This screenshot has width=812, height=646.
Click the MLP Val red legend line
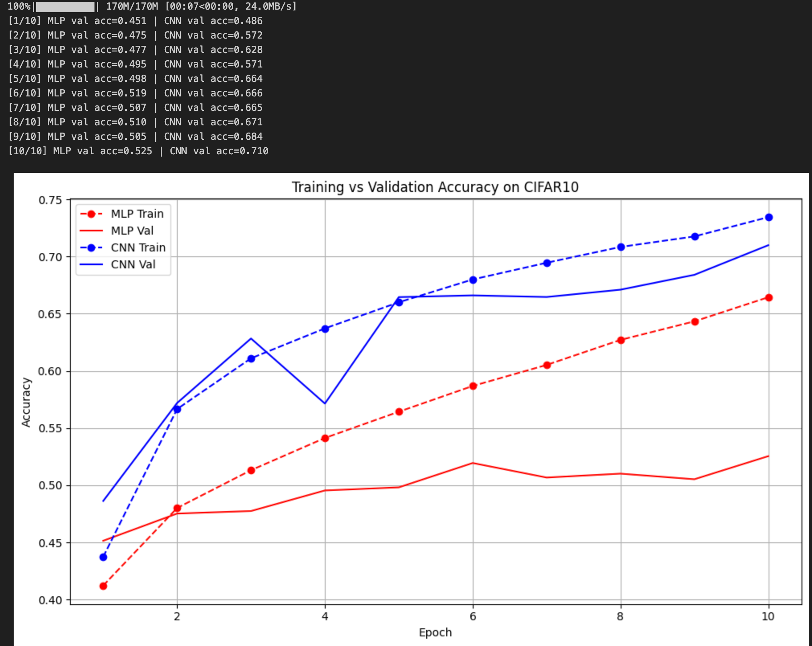[91, 231]
